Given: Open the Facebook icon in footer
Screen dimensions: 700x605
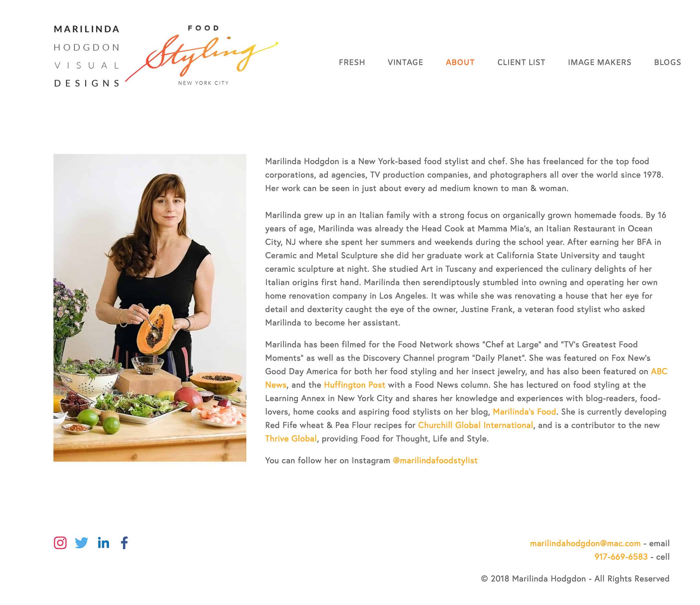Looking at the screenshot, I should 124,543.
